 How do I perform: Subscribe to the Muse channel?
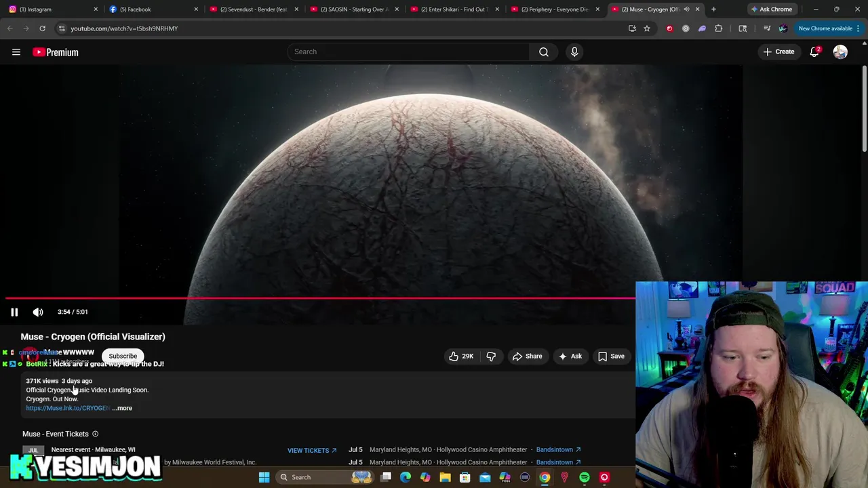[x=123, y=356]
